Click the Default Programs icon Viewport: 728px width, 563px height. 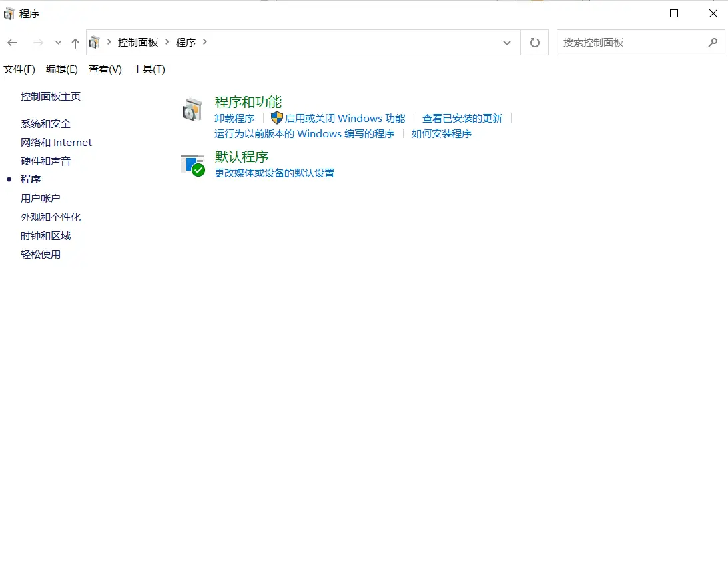[192, 165]
